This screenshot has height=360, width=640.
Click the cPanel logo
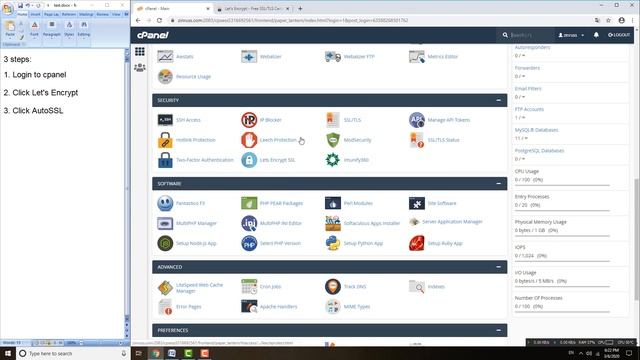point(153,35)
